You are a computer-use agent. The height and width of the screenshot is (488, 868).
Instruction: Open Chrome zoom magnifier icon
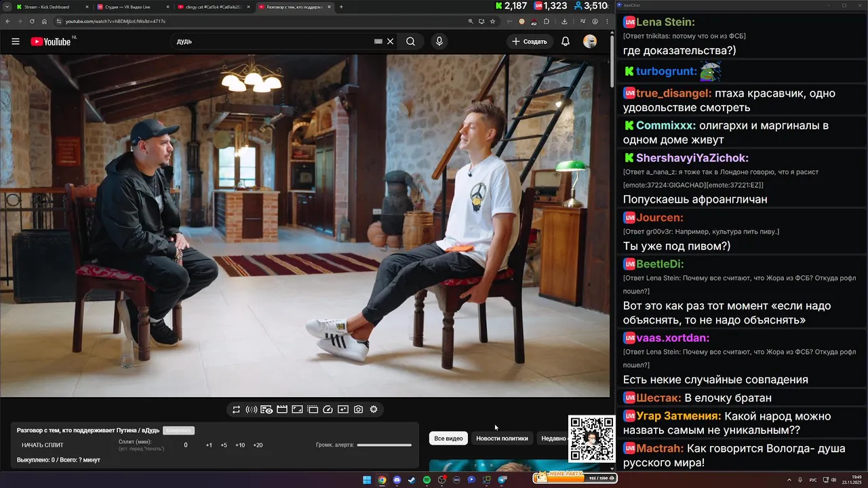point(471,21)
